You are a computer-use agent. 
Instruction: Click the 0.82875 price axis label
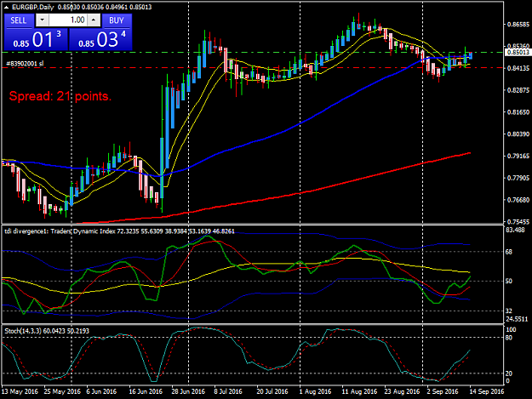tap(518, 90)
